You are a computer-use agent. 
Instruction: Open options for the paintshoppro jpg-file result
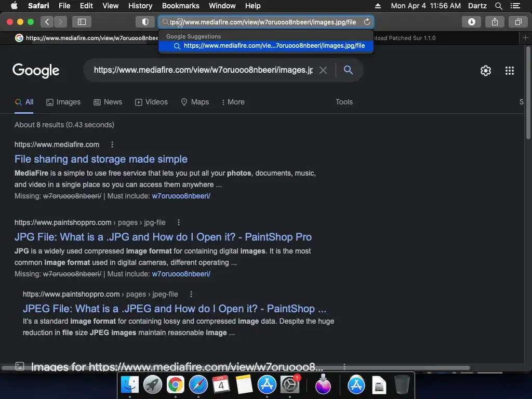(179, 222)
